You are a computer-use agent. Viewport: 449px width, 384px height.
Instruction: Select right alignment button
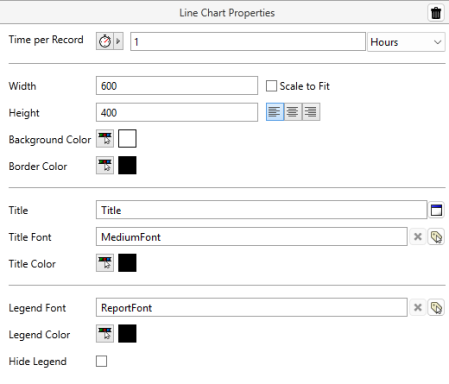pos(311,112)
